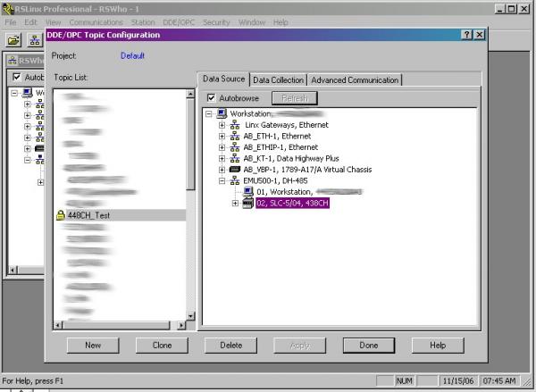The height and width of the screenshot is (392, 536).
Task: Click the lock icon beside 448CH_Test topic
Action: click(61, 215)
